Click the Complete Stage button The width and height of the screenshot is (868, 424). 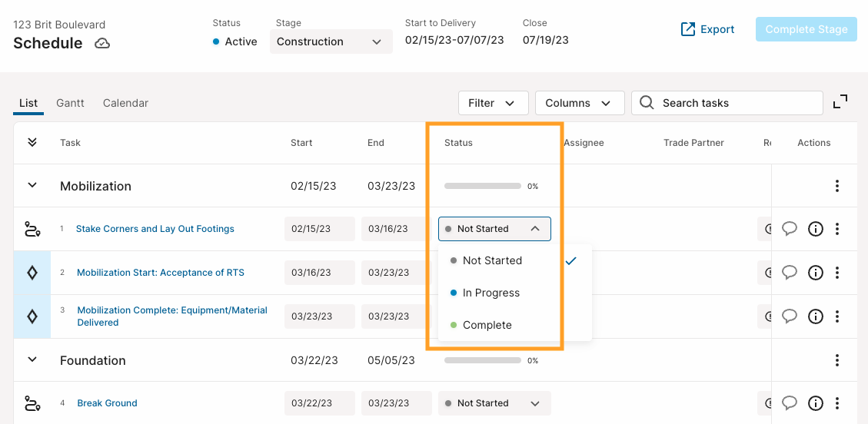click(x=806, y=29)
